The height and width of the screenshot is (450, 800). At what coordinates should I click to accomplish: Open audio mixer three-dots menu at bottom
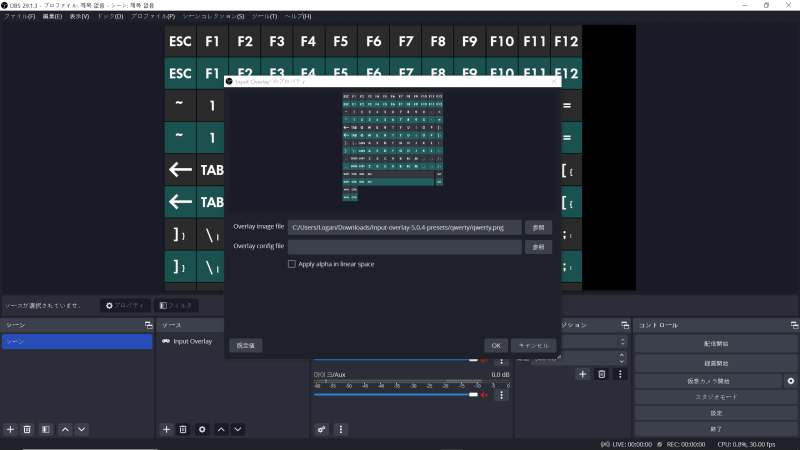pyautogui.click(x=341, y=429)
